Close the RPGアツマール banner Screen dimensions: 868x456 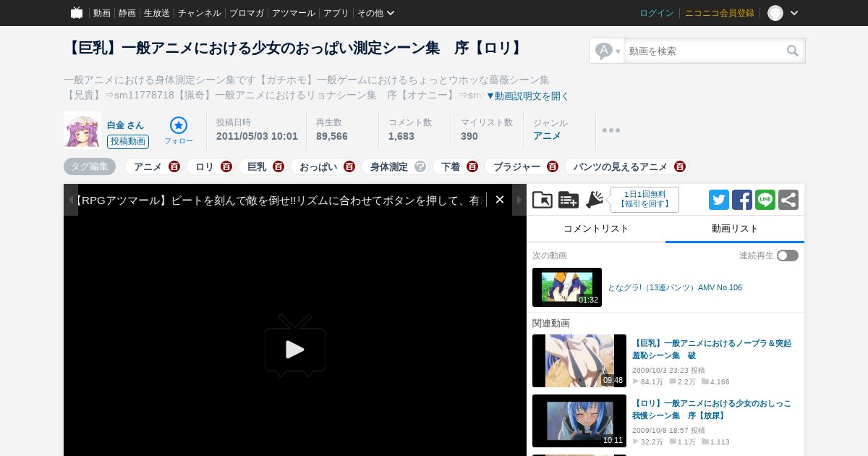(499, 200)
